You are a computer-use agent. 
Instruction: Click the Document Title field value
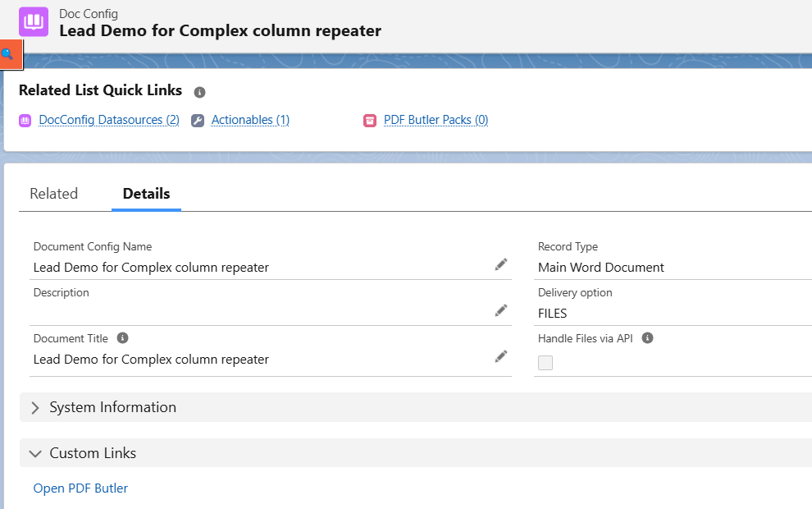(x=151, y=360)
